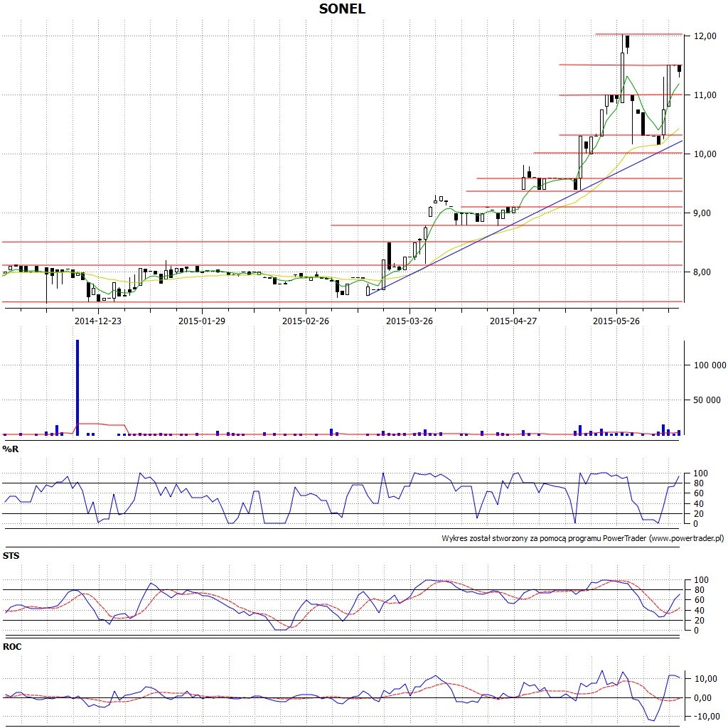Click the ROC indicator label
This screenshot has height=728, width=728.
point(12,647)
